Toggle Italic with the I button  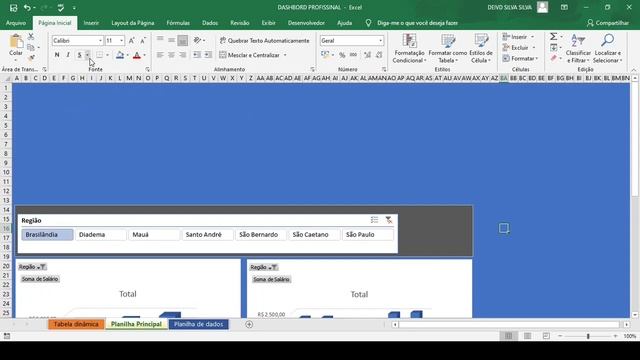point(68,55)
